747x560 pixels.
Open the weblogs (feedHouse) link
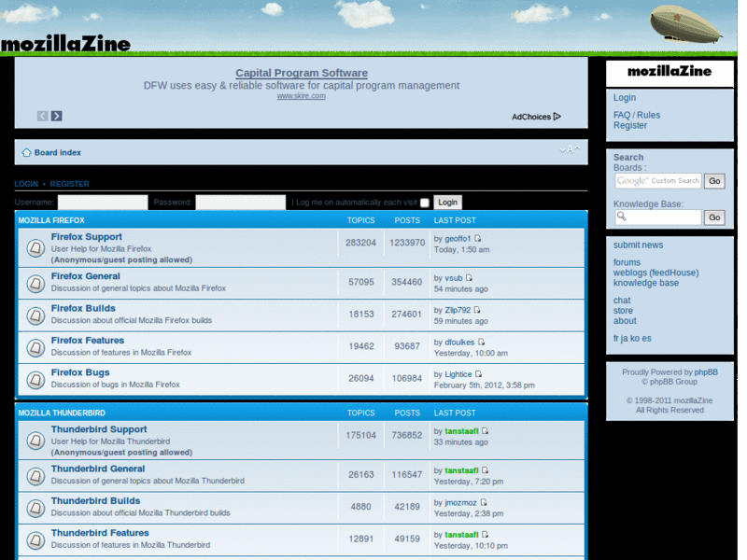(656, 273)
